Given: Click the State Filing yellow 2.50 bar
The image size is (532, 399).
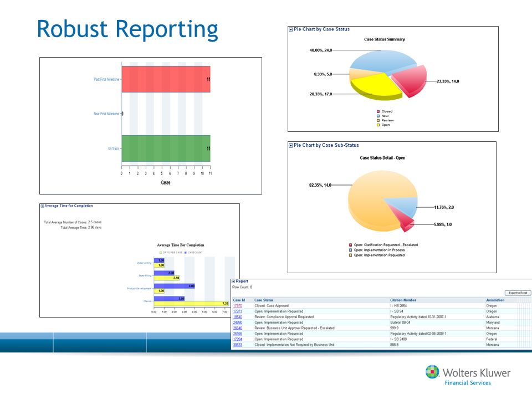Looking at the screenshot, I should click(167, 278).
